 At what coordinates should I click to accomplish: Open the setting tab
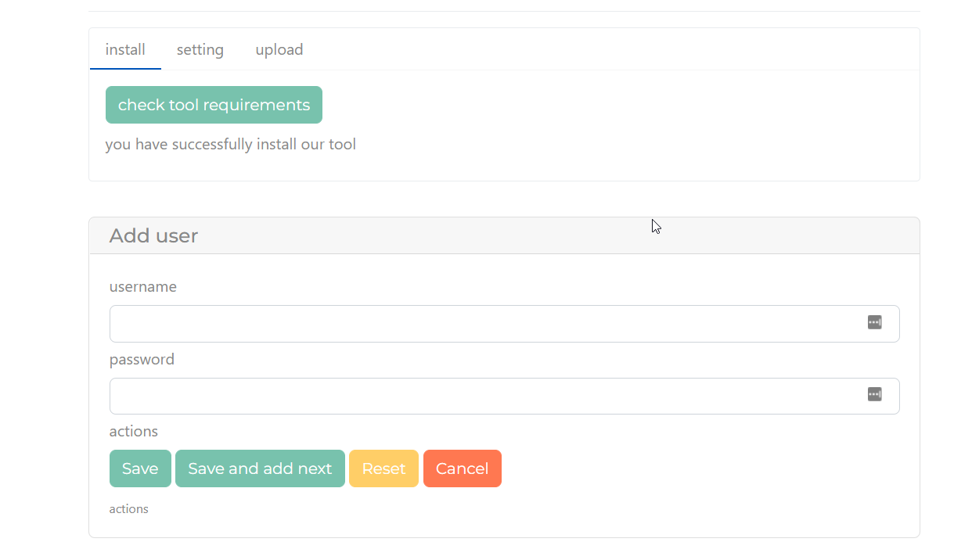tap(200, 49)
